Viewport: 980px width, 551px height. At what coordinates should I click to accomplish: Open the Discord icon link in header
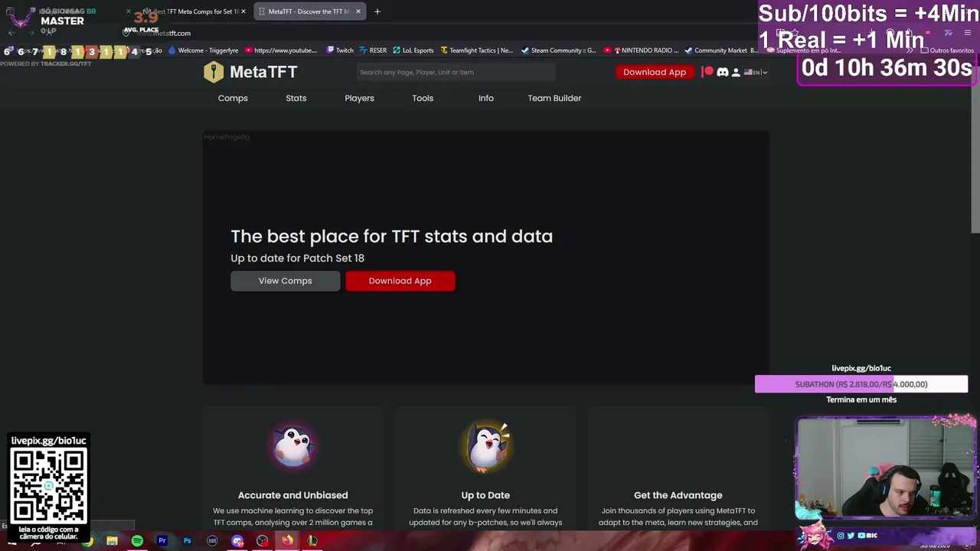click(722, 72)
